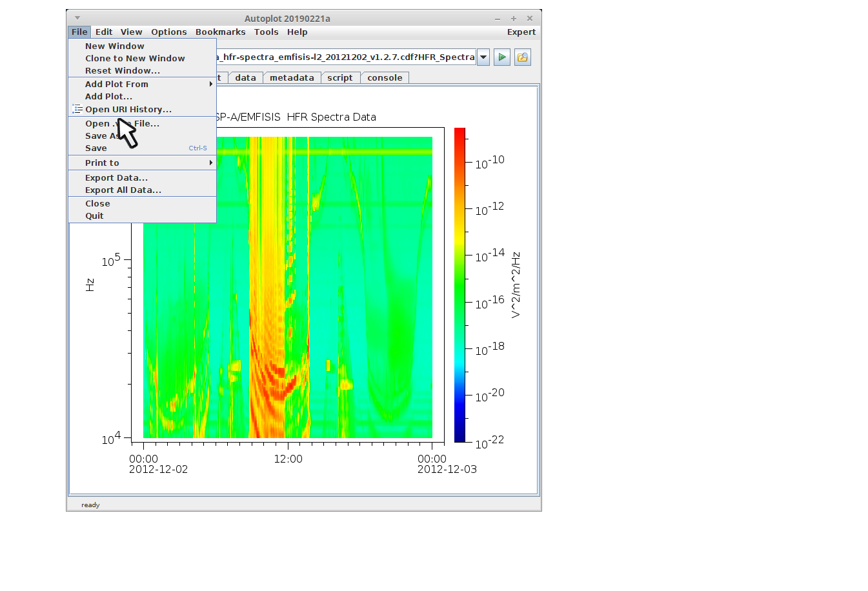Click the file browse folder icon
Screen dimensions: 868x591
522,57
